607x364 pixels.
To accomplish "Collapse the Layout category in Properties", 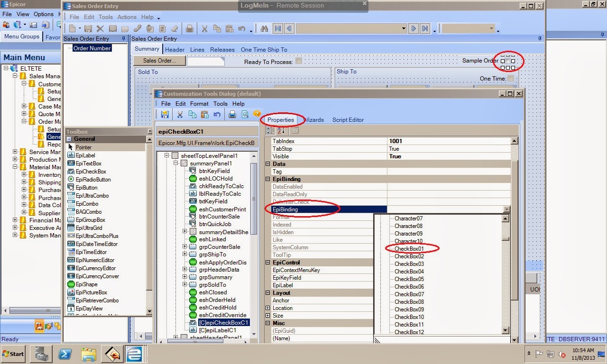I will pyautogui.click(x=268, y=292).
